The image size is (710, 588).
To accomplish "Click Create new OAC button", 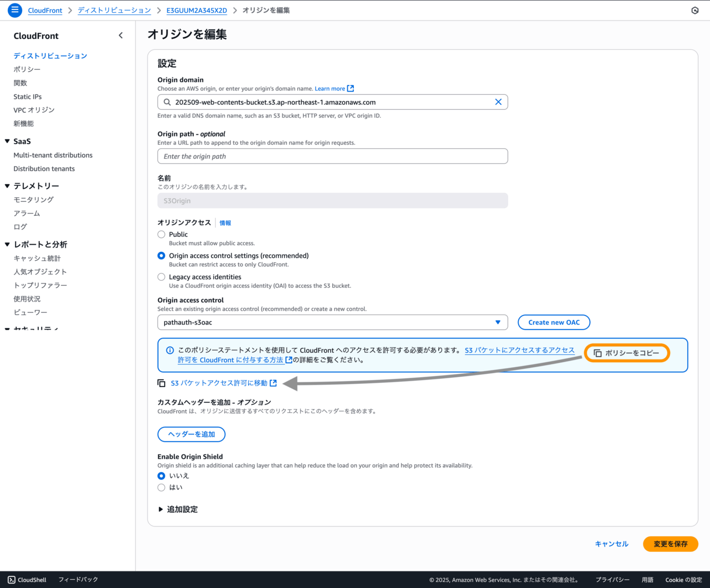I will (x=554, y=322).
